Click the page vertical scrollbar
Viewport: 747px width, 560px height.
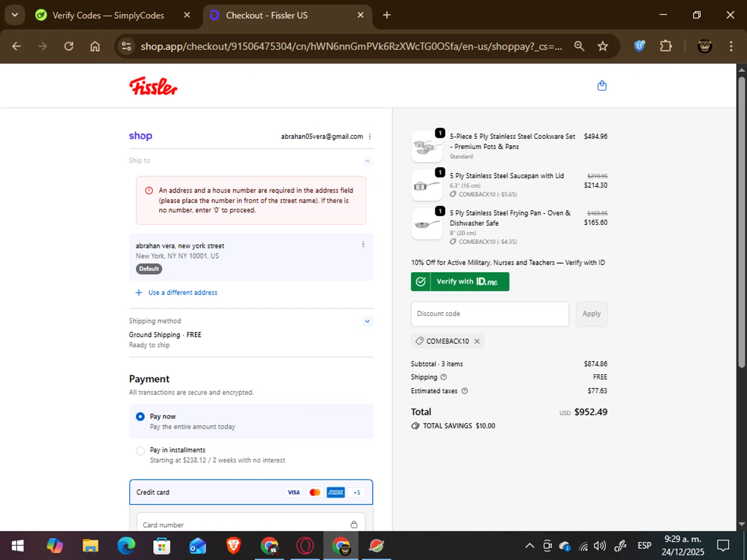pyautogui.click(x=742, y=223)
